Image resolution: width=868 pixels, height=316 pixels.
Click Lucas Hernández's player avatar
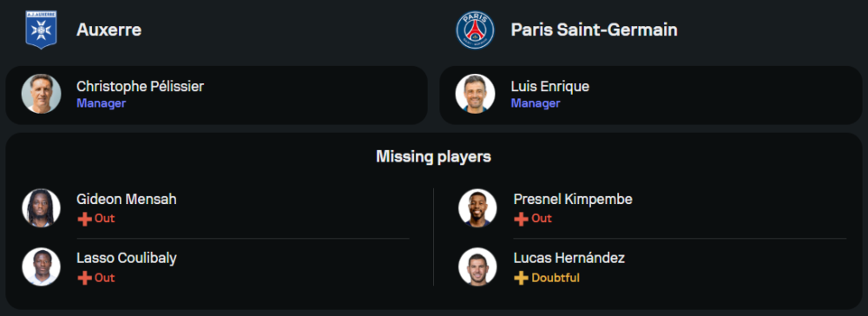(477, 267)
